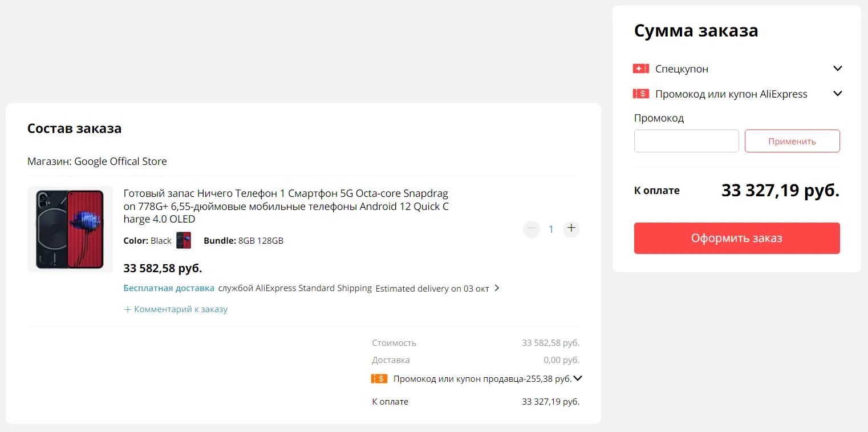
Task: Click the Оформить заказ button
Action: pos(736,238)
